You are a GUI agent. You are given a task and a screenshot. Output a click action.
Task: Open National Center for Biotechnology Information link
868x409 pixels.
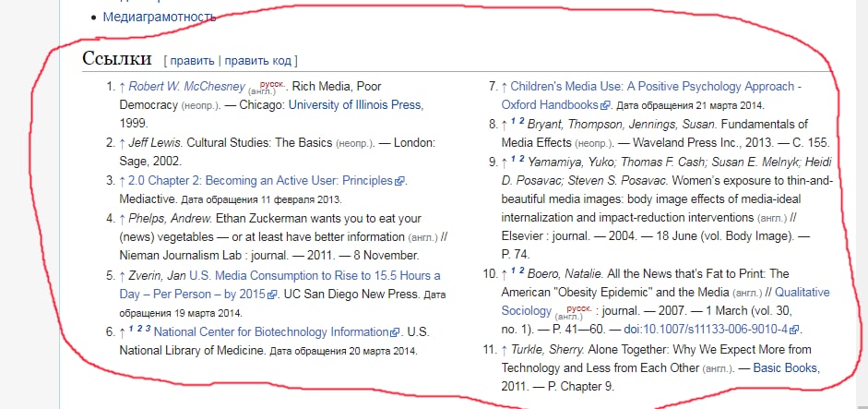pyautogui.click(x=272, y=332)
